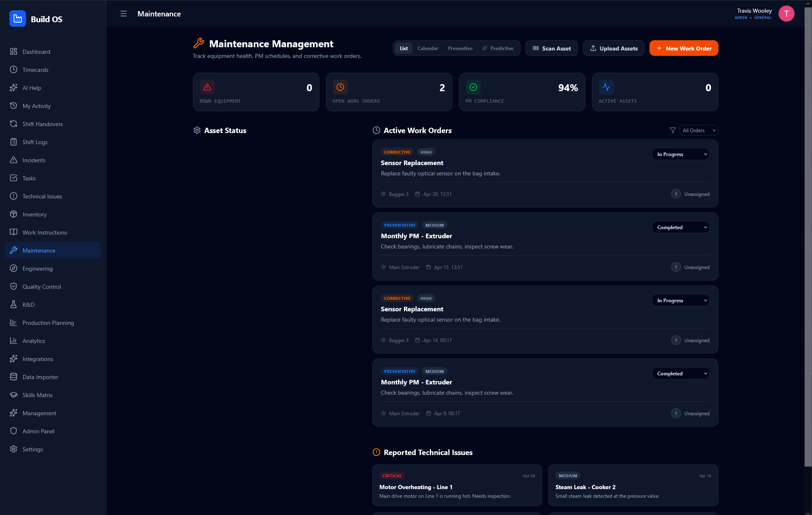Change status of Apr 9 Monthly PM order
The image size is (812, 515).
click(681, 374)
